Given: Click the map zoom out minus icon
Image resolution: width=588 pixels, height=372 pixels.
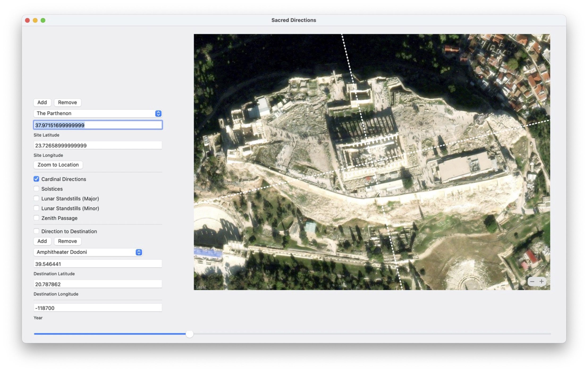Looking at the screenshot, I should [532, 282].
